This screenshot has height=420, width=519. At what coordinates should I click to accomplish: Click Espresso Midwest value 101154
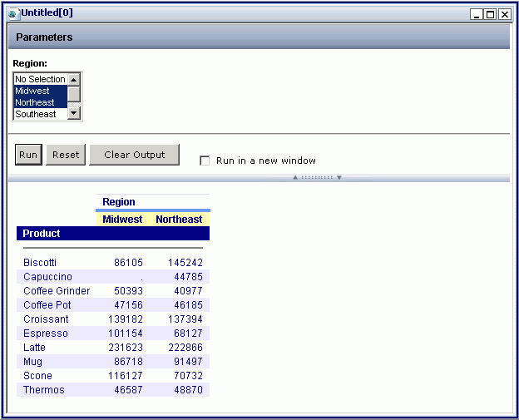click(x=126, y=334)
